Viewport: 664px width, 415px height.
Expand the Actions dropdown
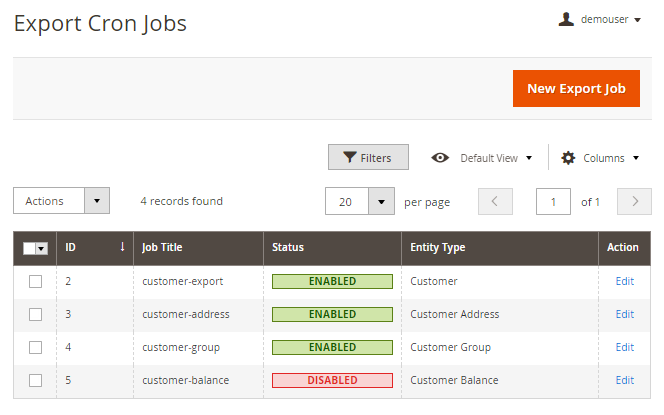pyautogui.click(x=97, y=201)
